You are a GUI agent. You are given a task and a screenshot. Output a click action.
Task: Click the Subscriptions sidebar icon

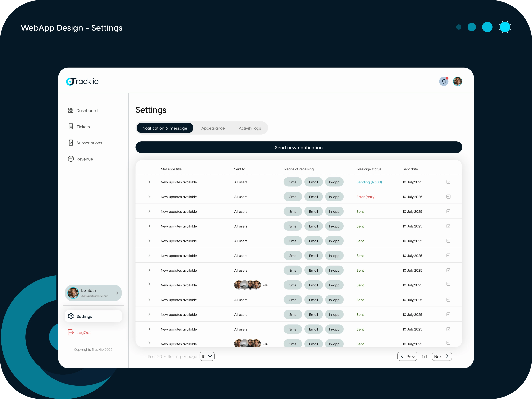[x=71, y=143]
